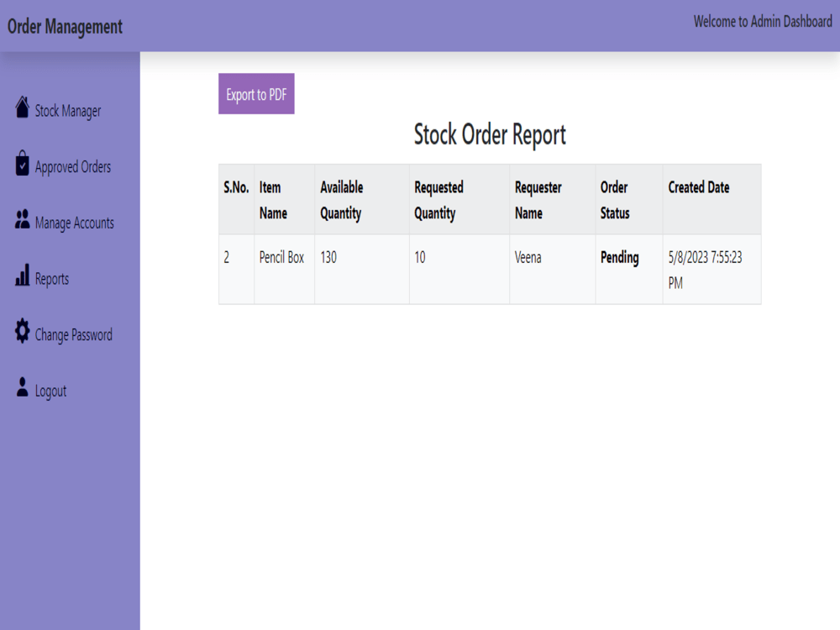
Task: Navigate to Manage Accounts
Action: click(76, 223)
